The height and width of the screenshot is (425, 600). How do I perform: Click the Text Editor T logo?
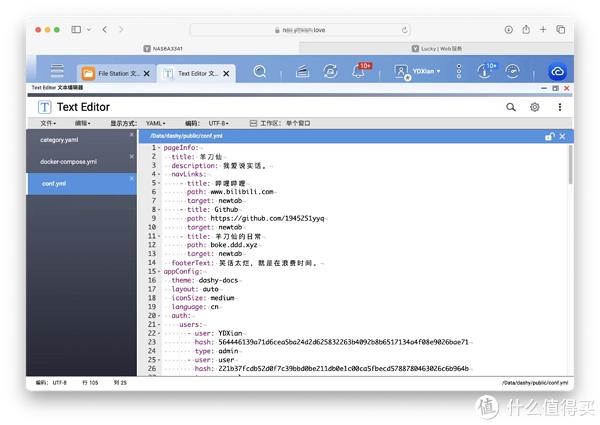point(44,107)
